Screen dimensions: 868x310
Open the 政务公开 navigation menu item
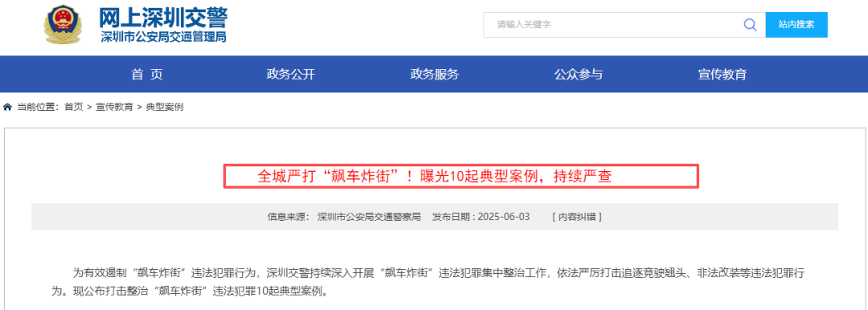(291, 74)
